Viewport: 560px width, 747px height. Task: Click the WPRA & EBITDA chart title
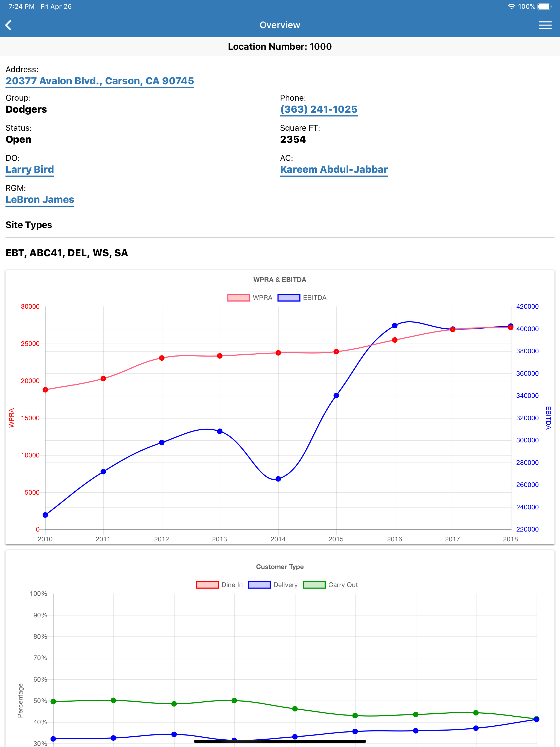[x=280, y=280]
